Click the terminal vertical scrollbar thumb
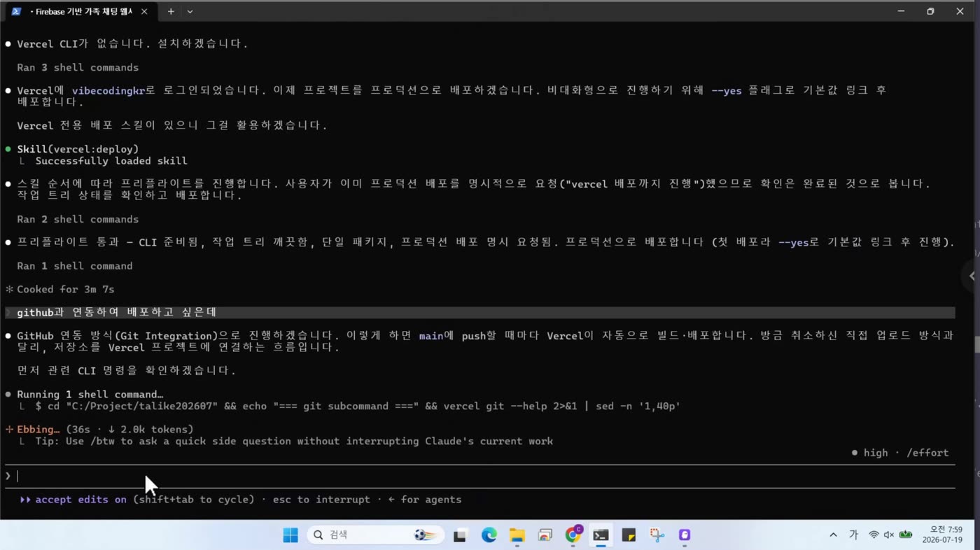980x550 pixels. [x=976, y=345]
